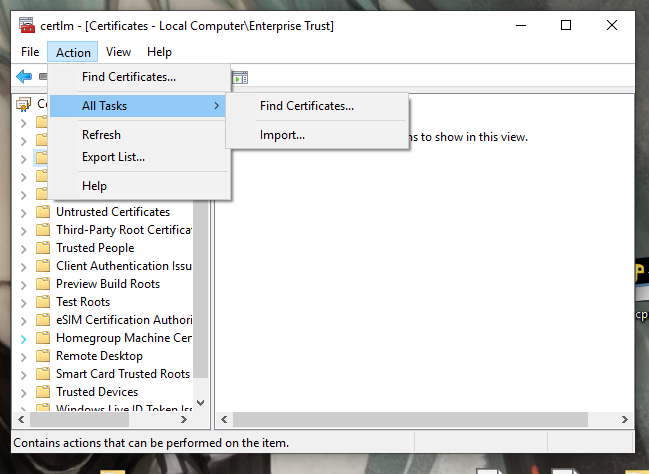Image resolution: width=649 pixels, height=474 pixels.
Task: Select Export List... in the Action menu
Action: click(x=113, y=157)
